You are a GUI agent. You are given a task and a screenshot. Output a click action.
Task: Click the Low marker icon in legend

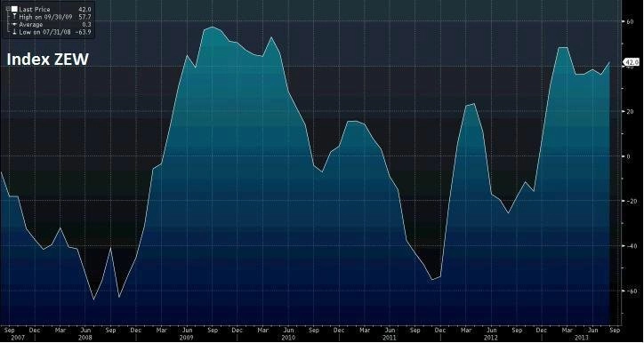point(14,32)
